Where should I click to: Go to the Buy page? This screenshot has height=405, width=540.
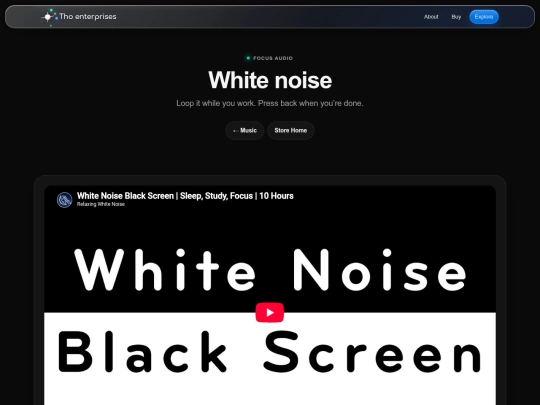click(x=456, y=17)
